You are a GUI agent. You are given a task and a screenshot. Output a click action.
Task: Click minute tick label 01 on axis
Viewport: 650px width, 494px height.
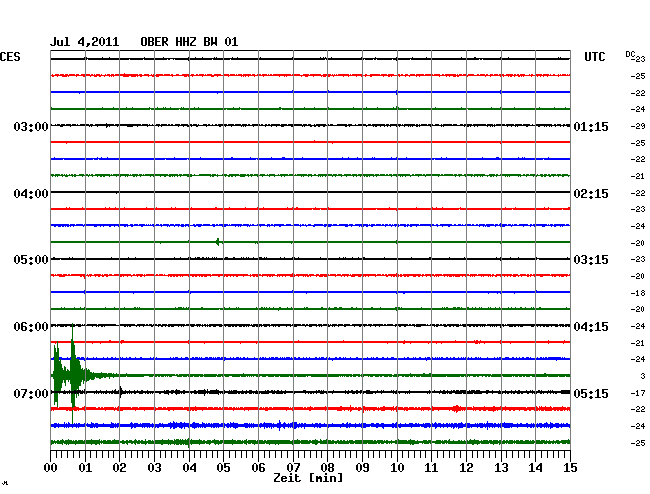(85, 468)
